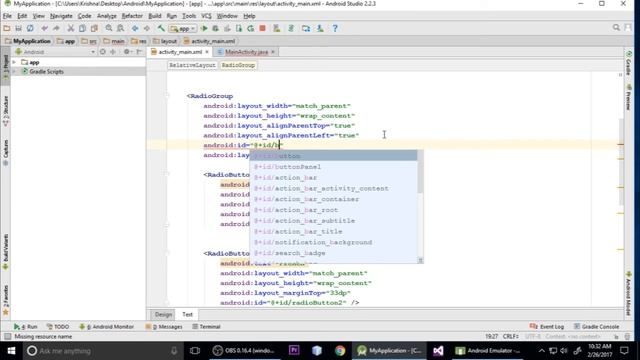The image size is (640, 360).
Task: Run the app with green play icon
Action: coord(204,28)
